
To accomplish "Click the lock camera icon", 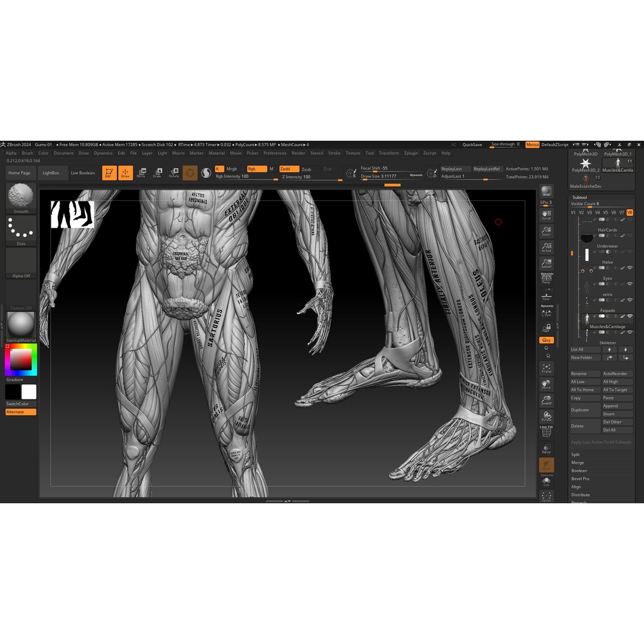I will coord(546,327).
